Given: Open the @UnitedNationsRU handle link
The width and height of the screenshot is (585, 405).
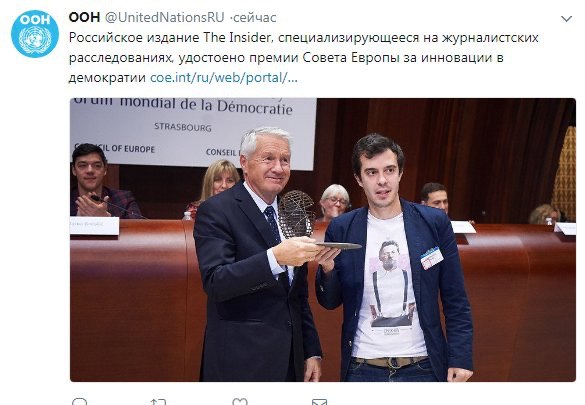Looking at the screenshot, I should (165, 17).
